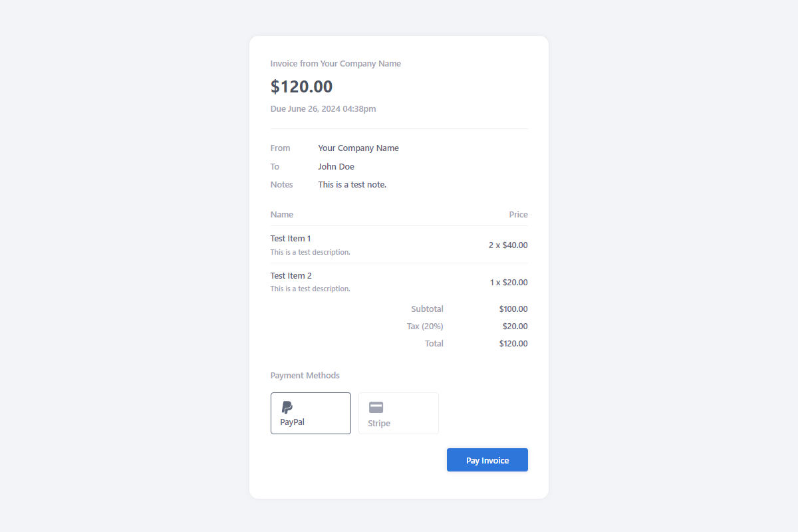Select the PayPal payment method label
Viewport: 798px width, 532px height.
(293, 422)
